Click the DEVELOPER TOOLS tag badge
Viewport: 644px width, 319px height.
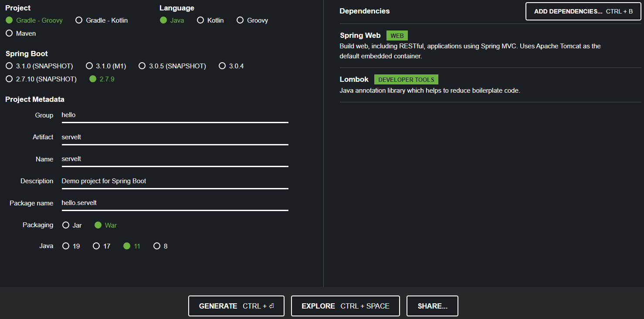click(x=406, y=80)
